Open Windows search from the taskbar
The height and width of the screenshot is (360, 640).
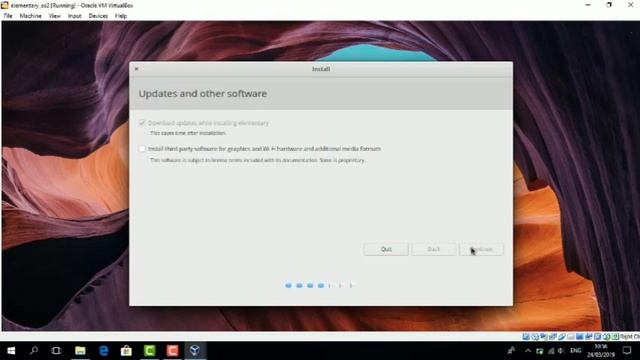(34, 351)
